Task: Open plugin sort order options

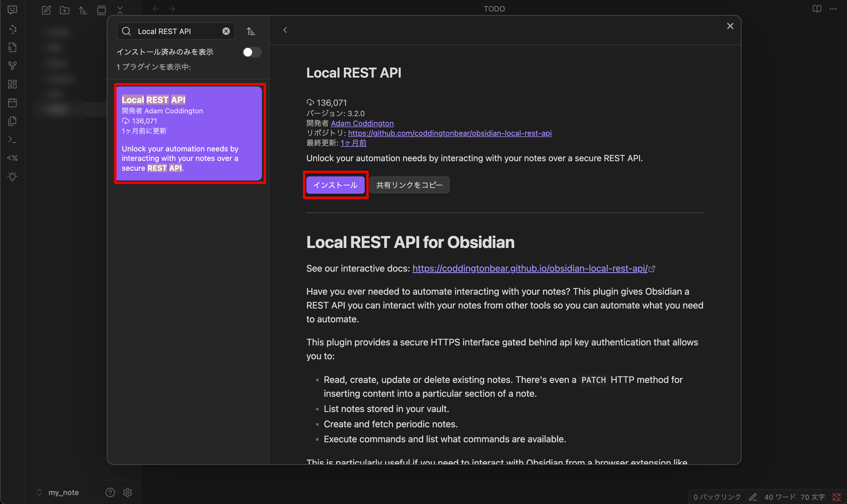Action: tap(251, 31)
